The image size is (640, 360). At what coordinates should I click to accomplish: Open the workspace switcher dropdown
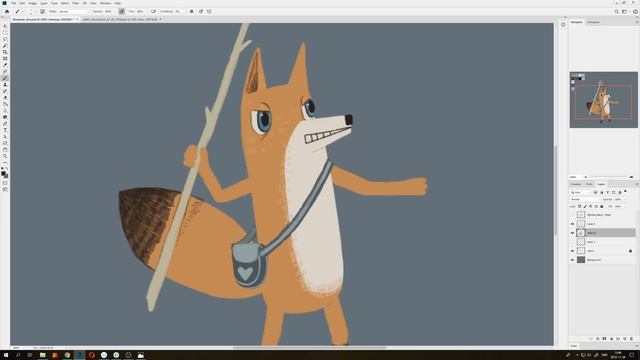626,11
